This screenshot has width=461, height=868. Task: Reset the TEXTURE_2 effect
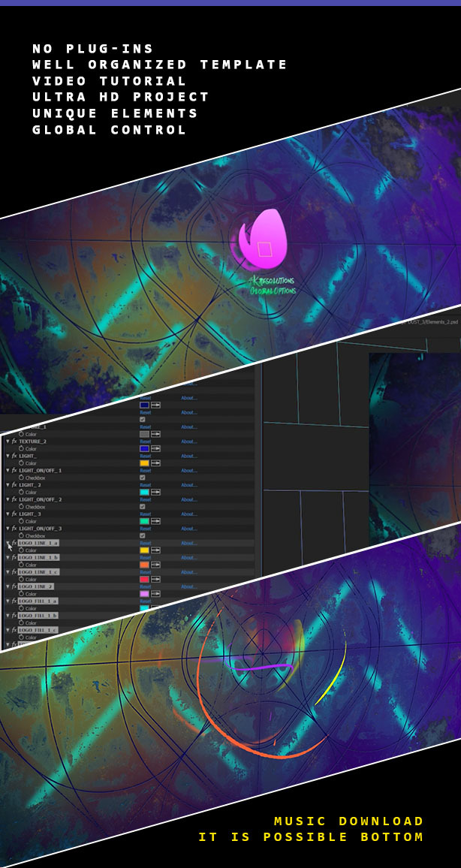click(146, 442)
